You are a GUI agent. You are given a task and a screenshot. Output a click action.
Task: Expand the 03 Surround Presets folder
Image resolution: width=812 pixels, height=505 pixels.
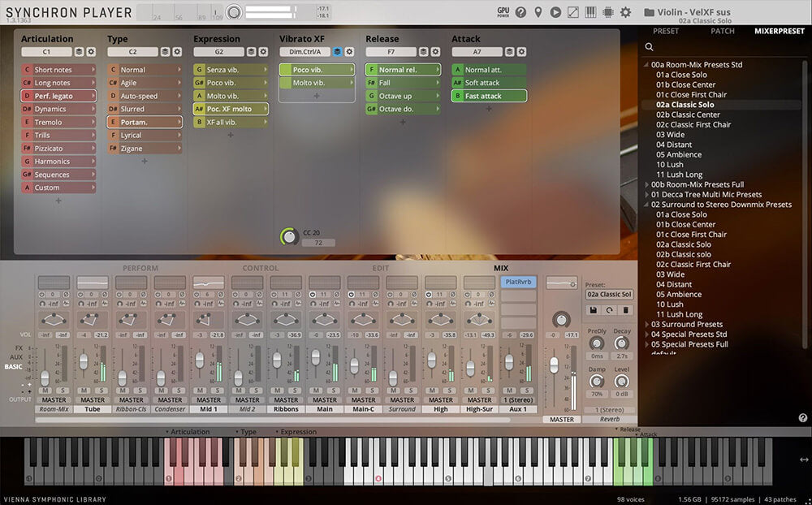pos(646,325)
